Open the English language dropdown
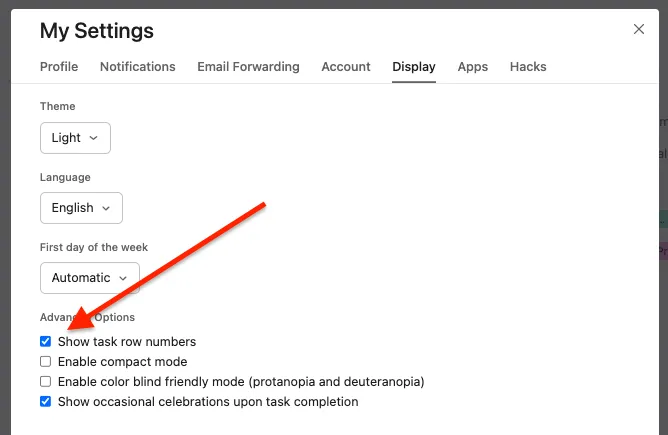The height and width of the screenshot is (435, 668). [x=81, y=208]
